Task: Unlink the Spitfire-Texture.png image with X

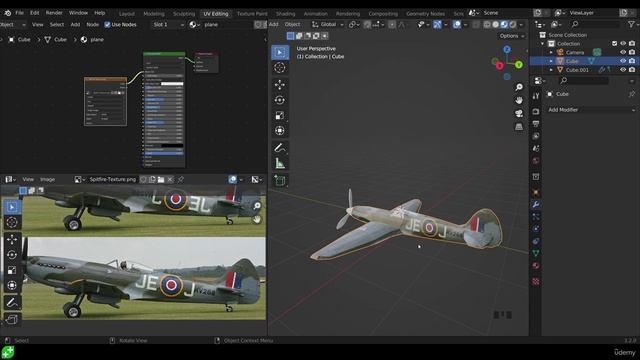Action: point(170,179)
